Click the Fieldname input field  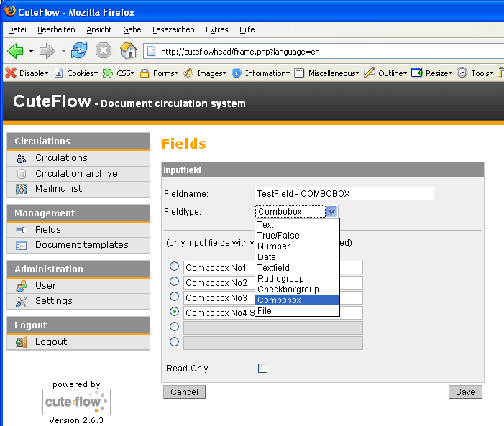pyautogui.click(x=344, y=194)
